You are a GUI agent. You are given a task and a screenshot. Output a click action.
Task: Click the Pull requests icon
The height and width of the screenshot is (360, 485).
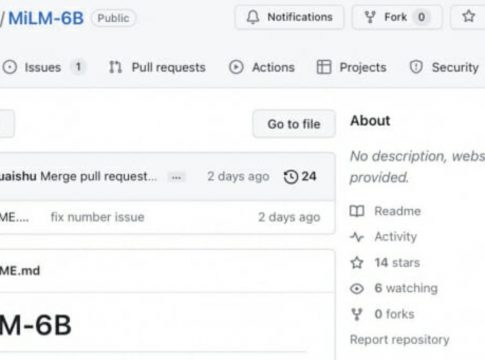(x=115, y=67)
